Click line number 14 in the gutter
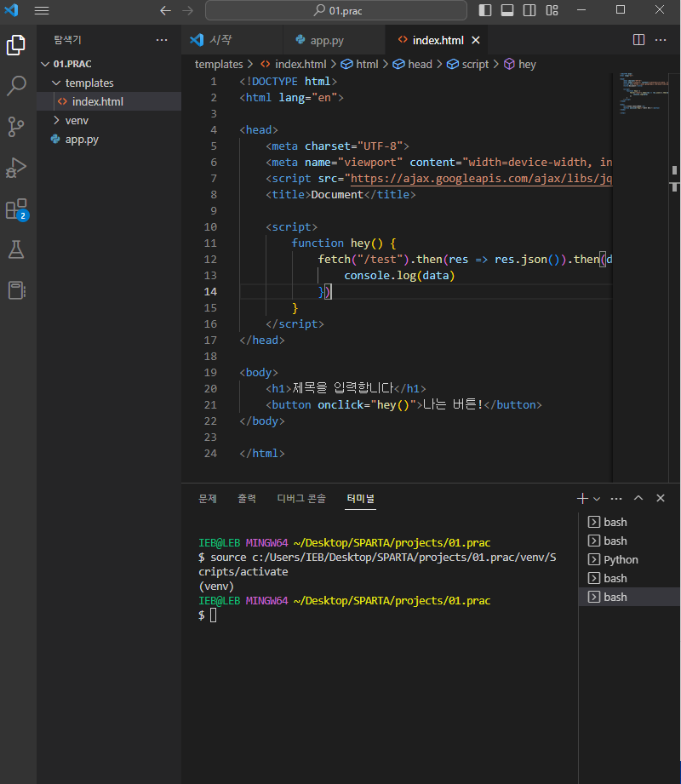 point(210,292)
